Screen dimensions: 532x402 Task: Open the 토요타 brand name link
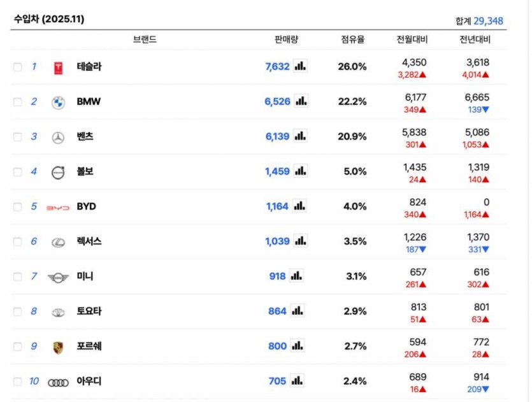coord(89,312)
